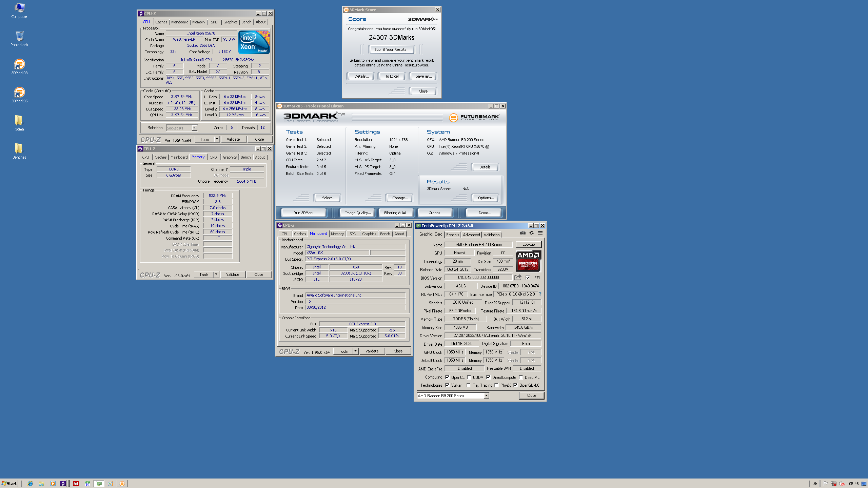Switch to Sensors tab in GPU-Z
The image size is (868, 488).
[453, 235]
